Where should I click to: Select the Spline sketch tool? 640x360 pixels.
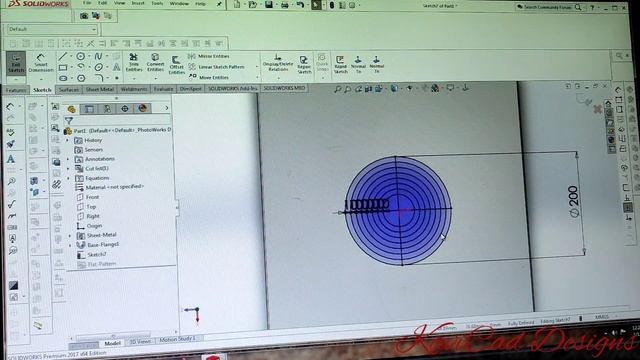click(98, 56)
